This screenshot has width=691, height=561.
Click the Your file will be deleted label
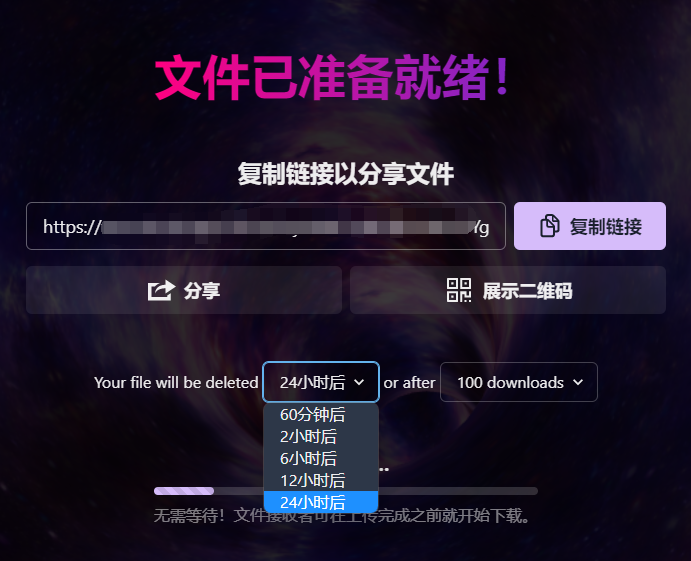(x=176, y=383)
